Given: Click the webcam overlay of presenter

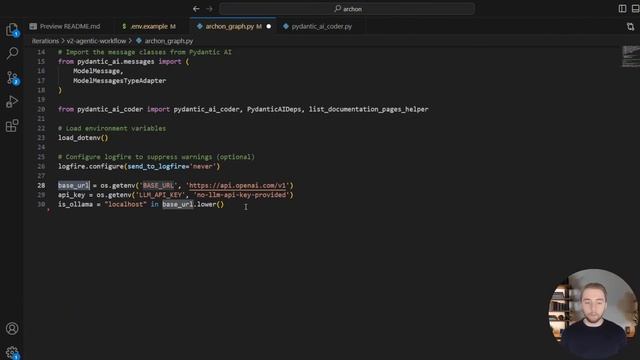Looking at the screenshot, I should coord(592,312).
